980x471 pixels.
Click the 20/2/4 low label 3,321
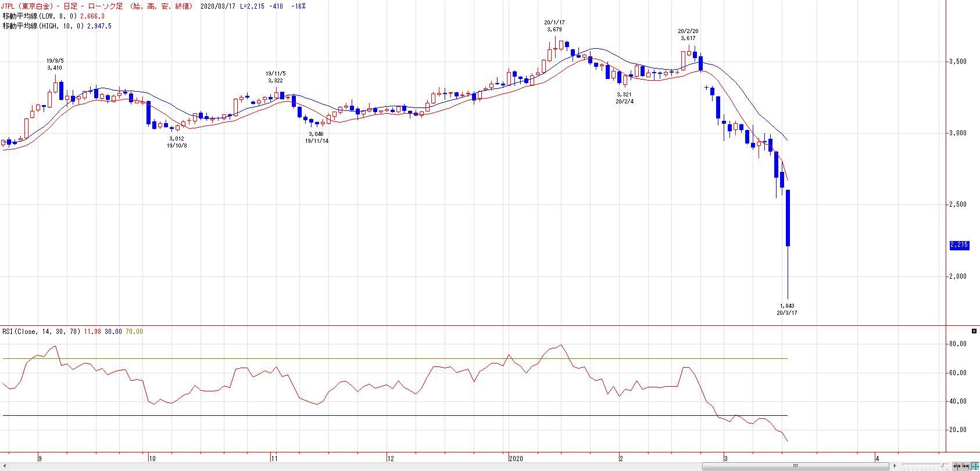(624, 94)
